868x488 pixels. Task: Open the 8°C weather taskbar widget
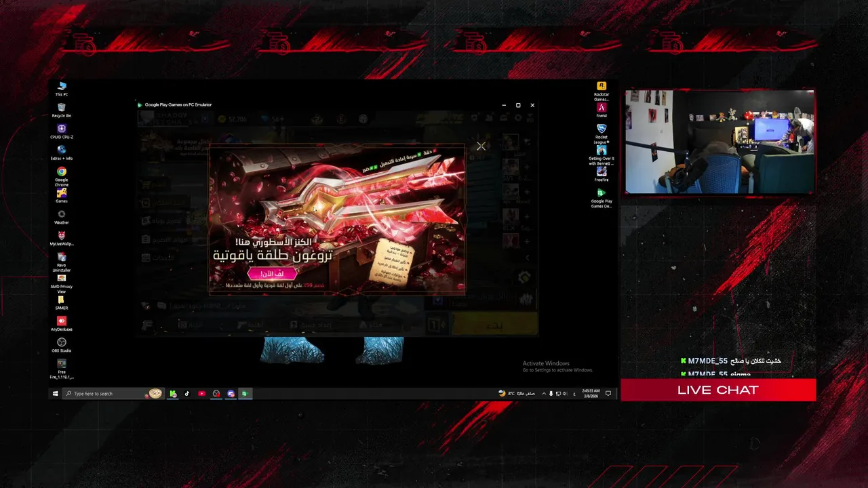517,393
